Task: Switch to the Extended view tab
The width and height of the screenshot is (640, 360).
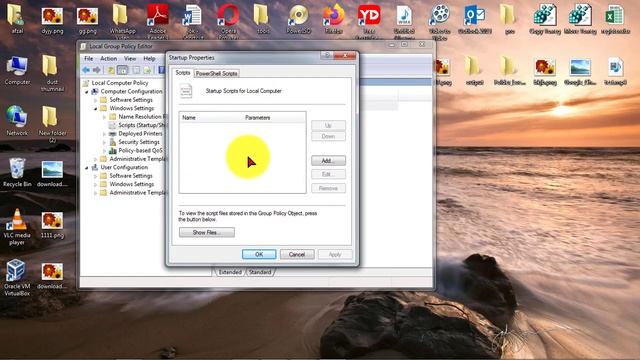Action: 230,272
